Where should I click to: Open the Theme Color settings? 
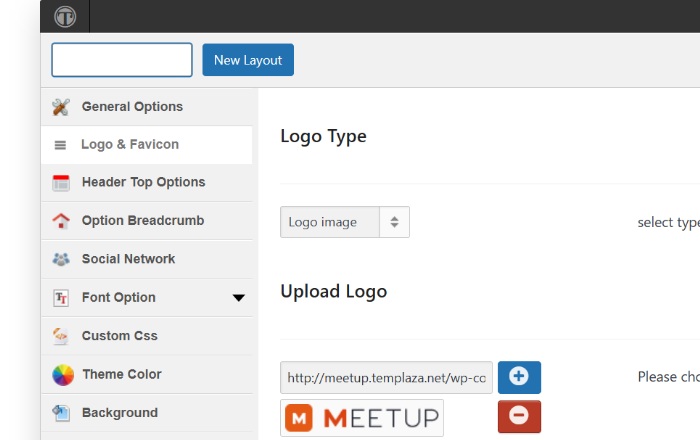click(147, 374)
